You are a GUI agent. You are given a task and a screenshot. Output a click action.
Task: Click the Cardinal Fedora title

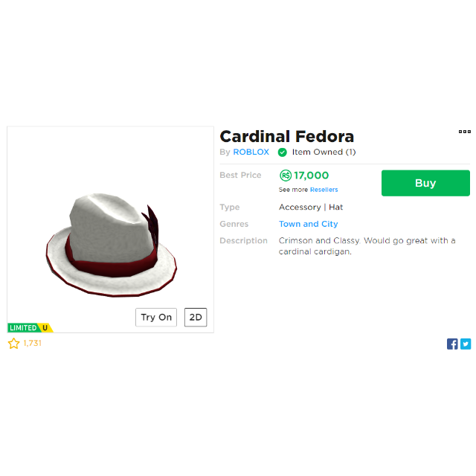point(287,136)
